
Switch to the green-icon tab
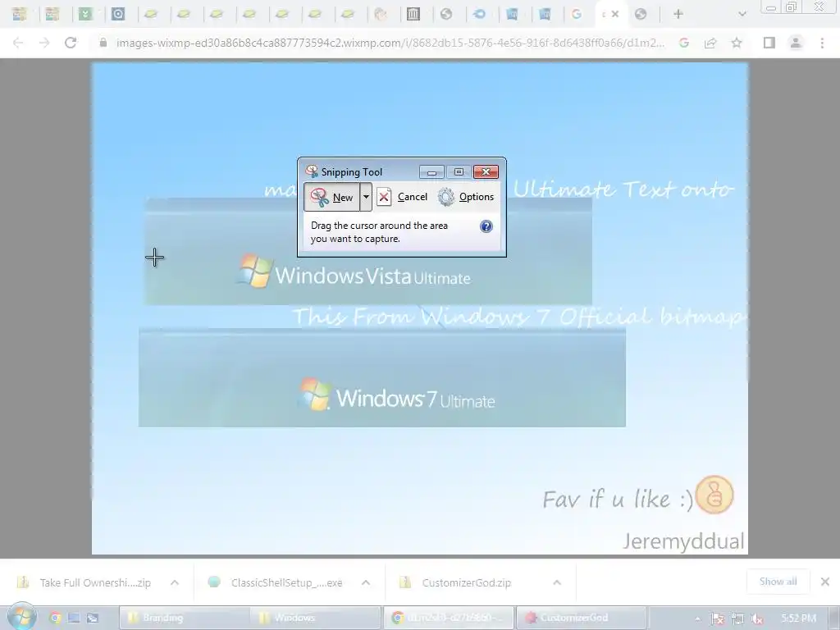[x=85, y=15]
